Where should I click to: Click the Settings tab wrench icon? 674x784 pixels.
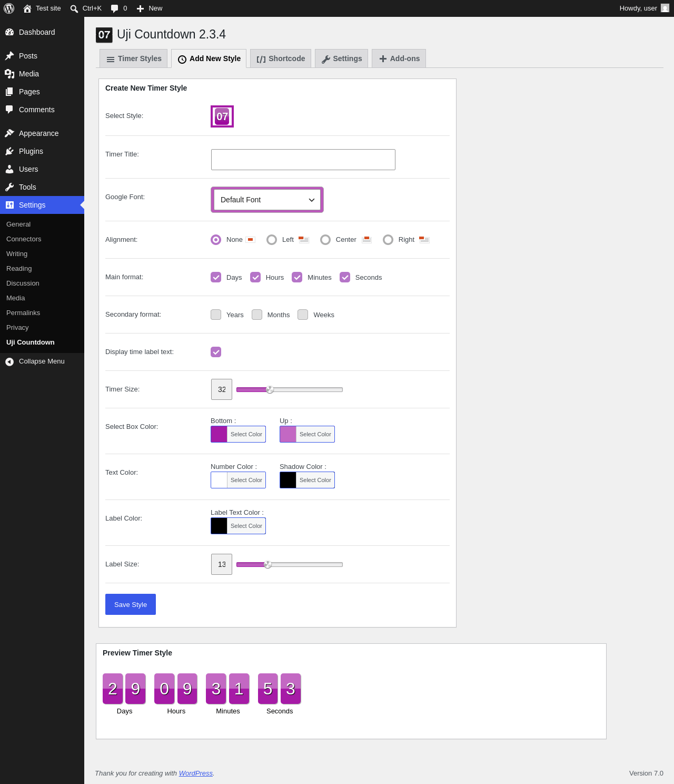tap(326, 59)
